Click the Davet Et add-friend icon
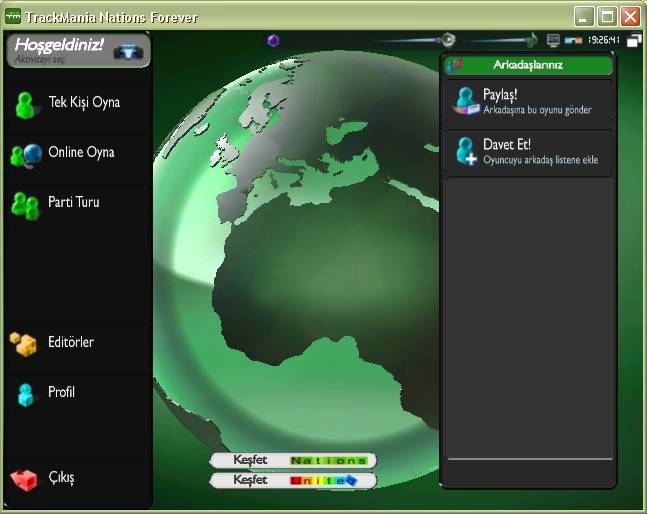 [467, 151]
